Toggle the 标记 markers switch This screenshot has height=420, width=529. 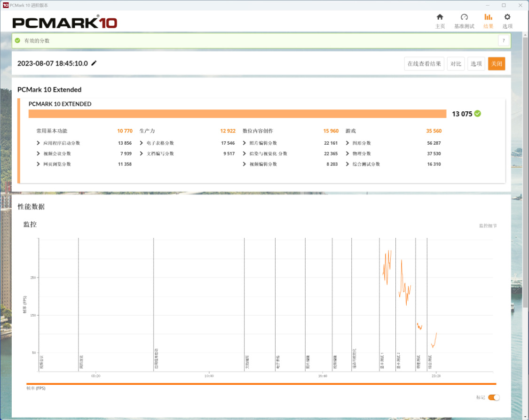pos(494,397)
